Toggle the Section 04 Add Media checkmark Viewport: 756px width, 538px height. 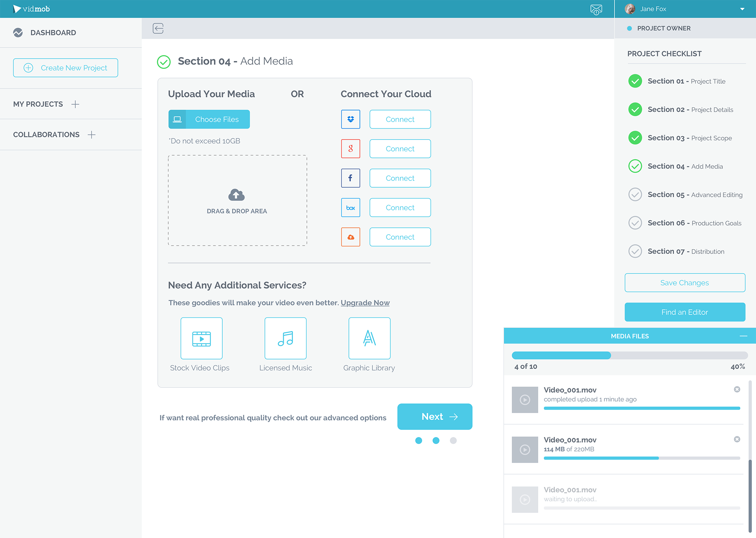pyautogui.click(x=635, y=166)
